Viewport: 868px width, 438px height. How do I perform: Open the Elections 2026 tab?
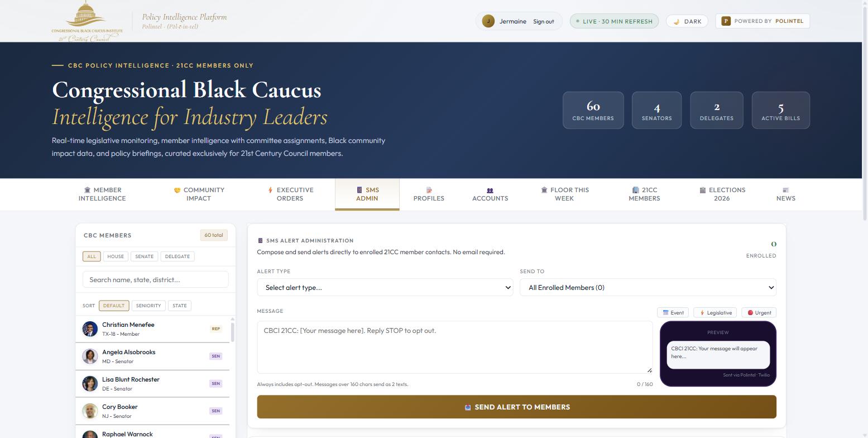click(x=722, y=194)
